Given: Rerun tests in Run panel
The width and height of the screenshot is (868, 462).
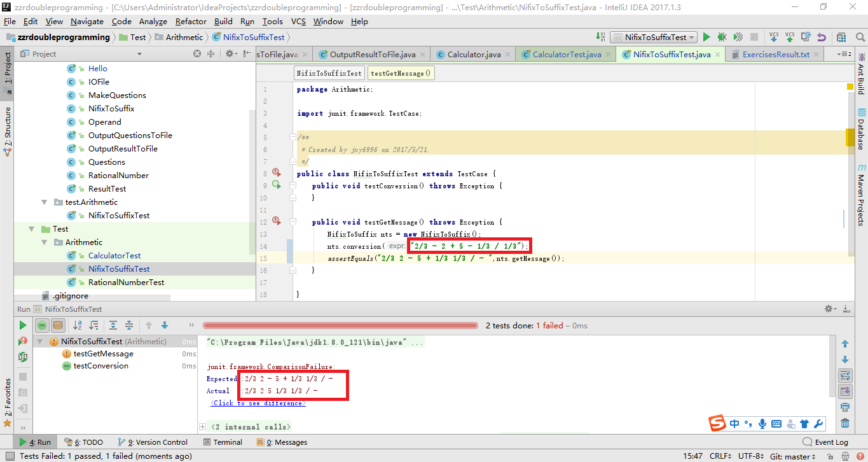Looking at the screenshot, I should [x=23, y=325].
